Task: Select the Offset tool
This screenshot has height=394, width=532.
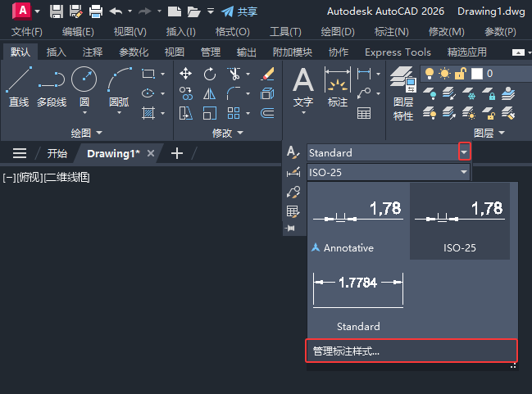Action: 268,113
